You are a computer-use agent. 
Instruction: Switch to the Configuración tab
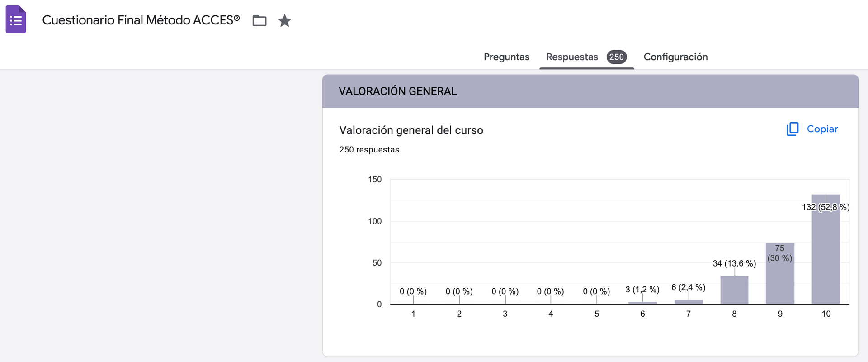point(675,57)
